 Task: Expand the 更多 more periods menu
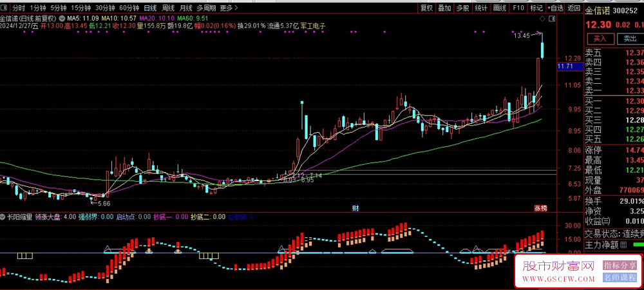pyautogui.click(x=229, y=8)
